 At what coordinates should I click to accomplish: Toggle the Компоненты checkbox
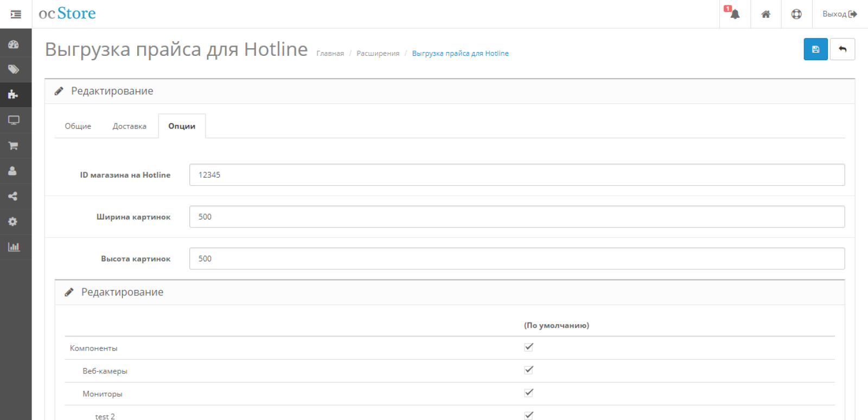click(529, 347)
